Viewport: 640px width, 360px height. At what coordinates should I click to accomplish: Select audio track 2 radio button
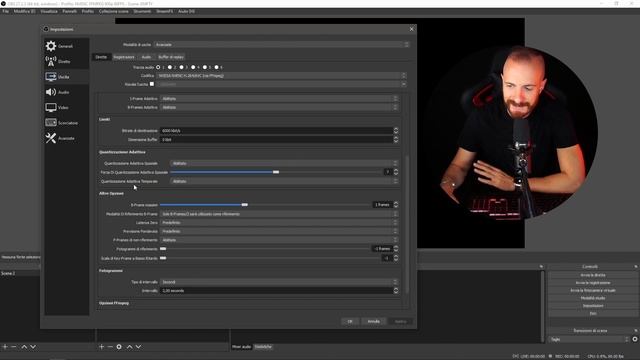(170, 67)
